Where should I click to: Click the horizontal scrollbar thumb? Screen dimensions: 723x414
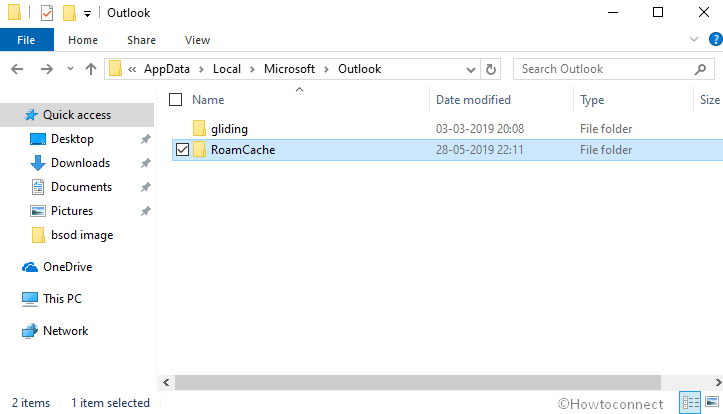[418, 382]
